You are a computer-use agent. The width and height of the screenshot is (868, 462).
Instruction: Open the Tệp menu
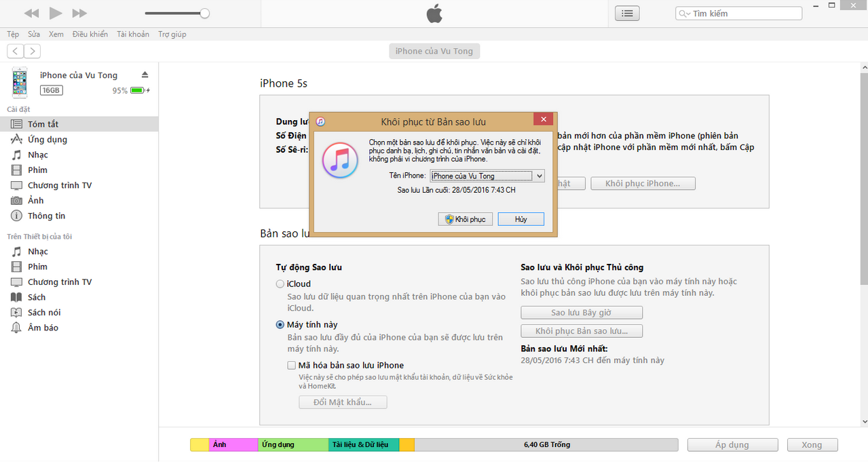pos(12,33)
